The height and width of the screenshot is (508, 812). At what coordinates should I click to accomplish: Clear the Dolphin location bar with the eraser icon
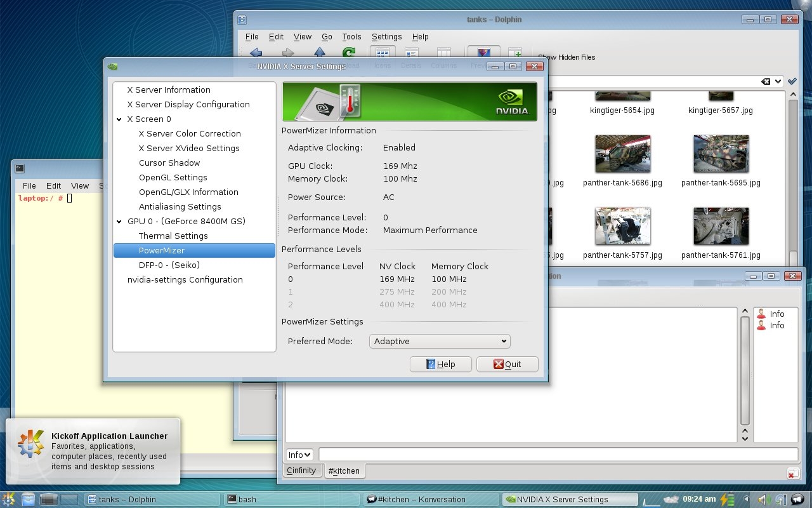point(766,81)
